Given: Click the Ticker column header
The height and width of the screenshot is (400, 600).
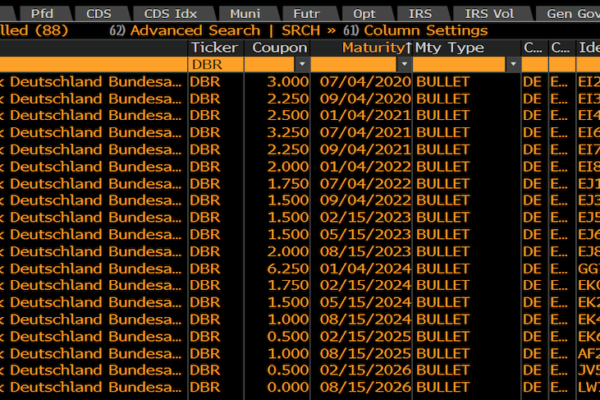Looking at the screenshot, I should point(214,48).
